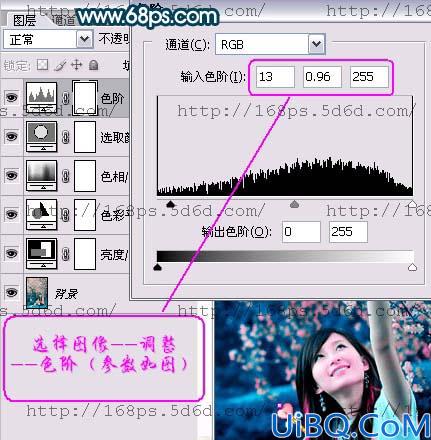Toggle visibility of the 色相 hue layer
The height and width of the screenshot is (440, 431).
tap(11, 176)
